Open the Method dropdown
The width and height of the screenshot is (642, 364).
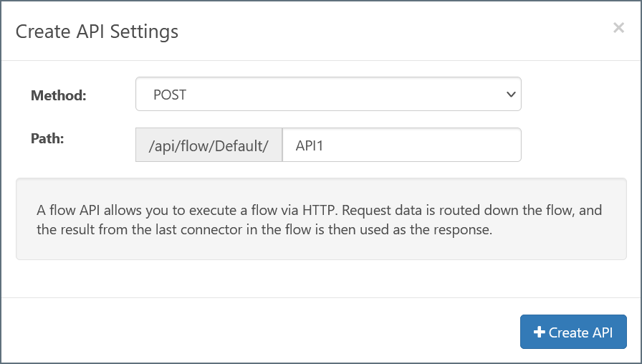(x=327, y=95)
